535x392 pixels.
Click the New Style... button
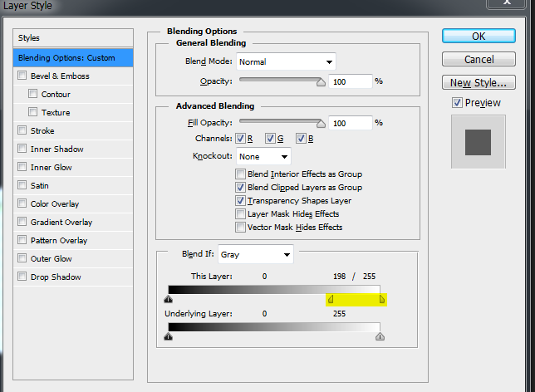pos(479,82)
